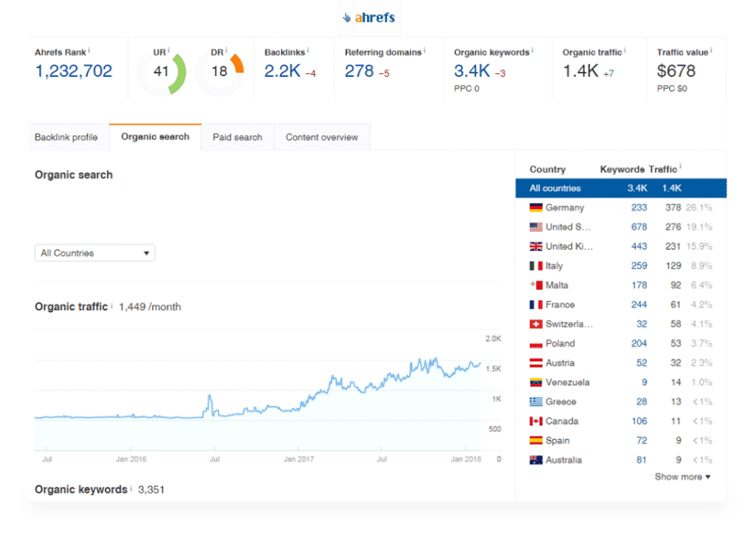
Task: Click the Greece flag icon
Action: tap(536, 402)
